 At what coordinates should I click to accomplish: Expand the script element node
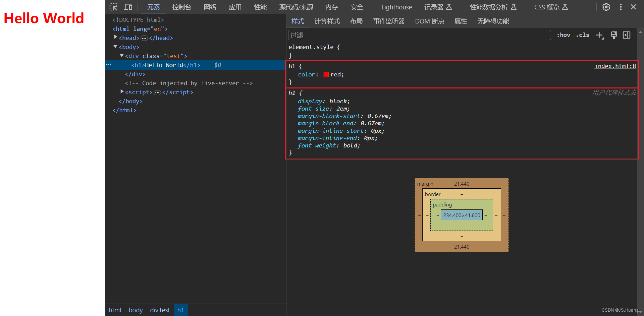pyautogui.click(x=122, y=91)
